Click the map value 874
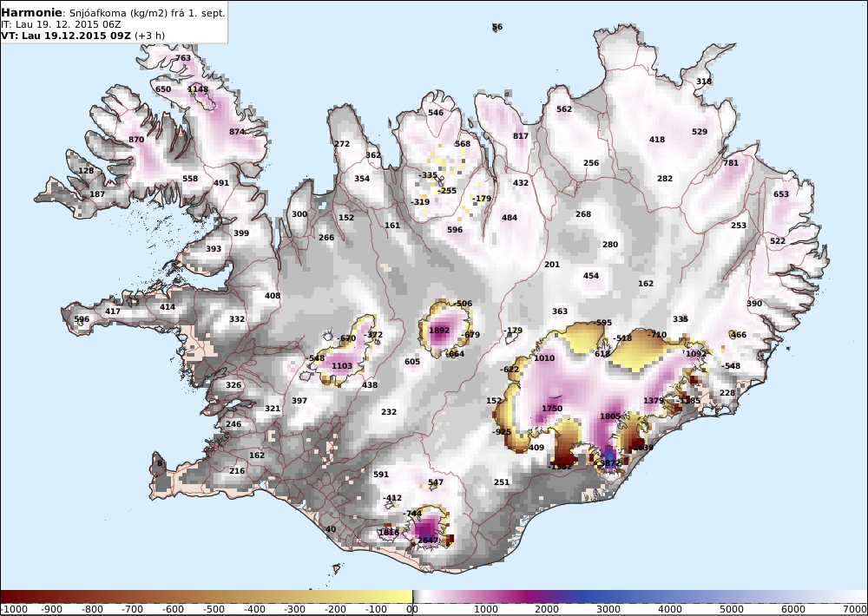868x616 pixels. click(237, 132)
